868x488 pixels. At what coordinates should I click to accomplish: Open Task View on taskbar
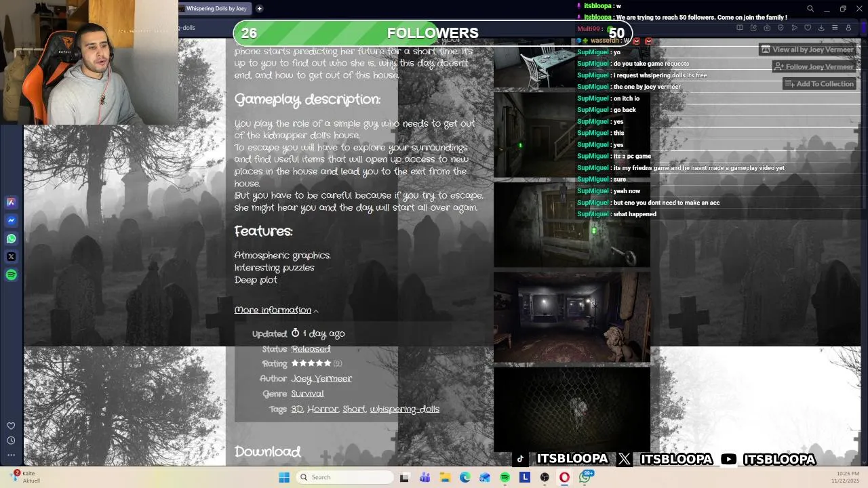coord(405,477)
